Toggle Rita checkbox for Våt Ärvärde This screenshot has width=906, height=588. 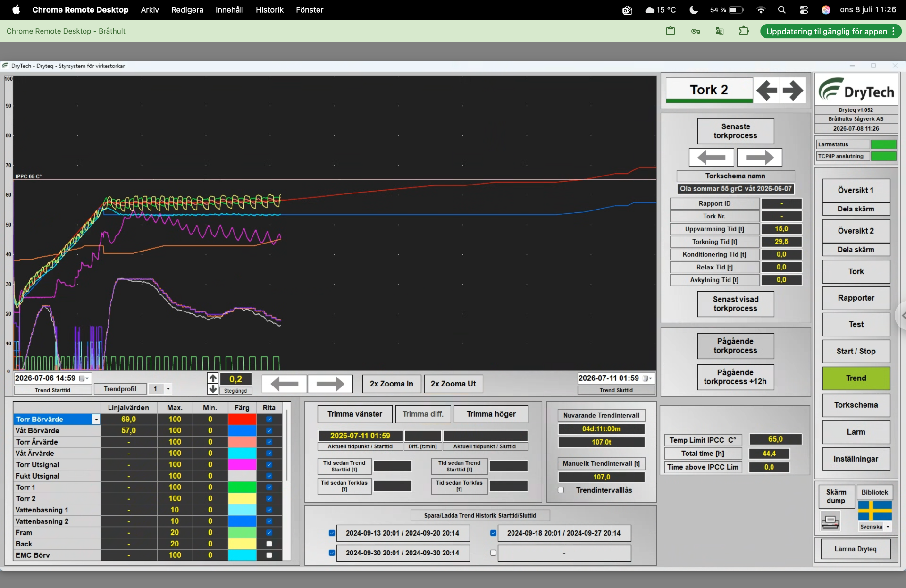(x=269, y=453)
